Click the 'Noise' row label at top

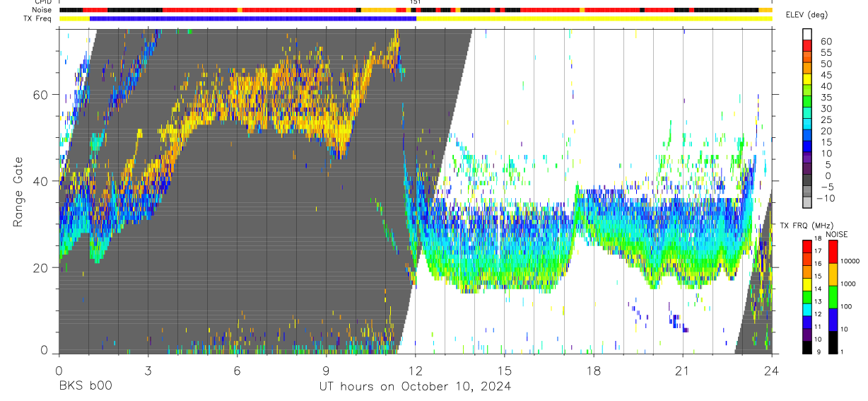42,10
